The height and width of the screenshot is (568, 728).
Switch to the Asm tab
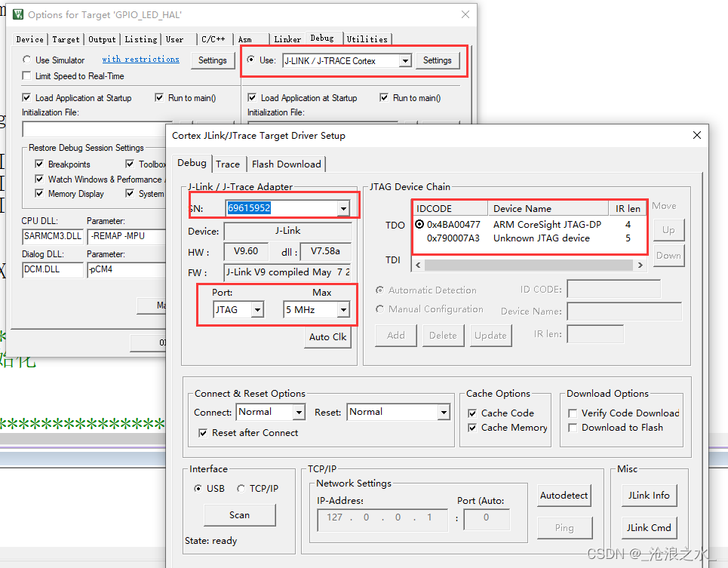point(245,39)
